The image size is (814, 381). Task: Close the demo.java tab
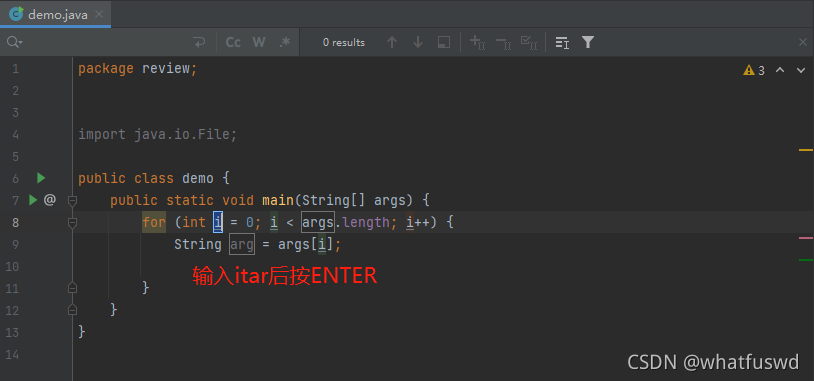(99, 14)
